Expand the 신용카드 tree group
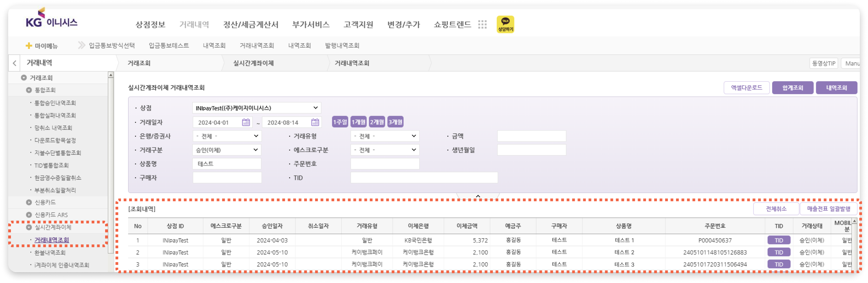Viewport: 868px width, 283px height. tap(29, 202)
